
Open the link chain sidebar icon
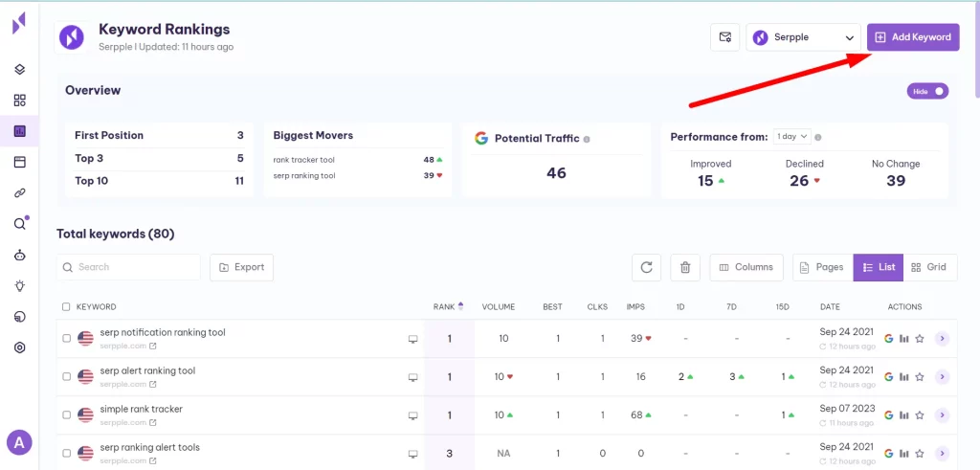click(20, 193)
